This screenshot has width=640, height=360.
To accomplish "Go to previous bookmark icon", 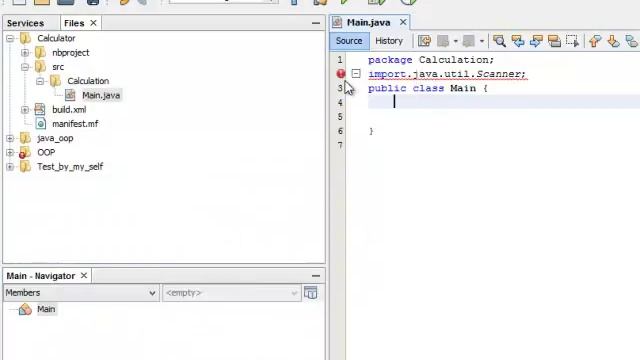I will 595,41.
